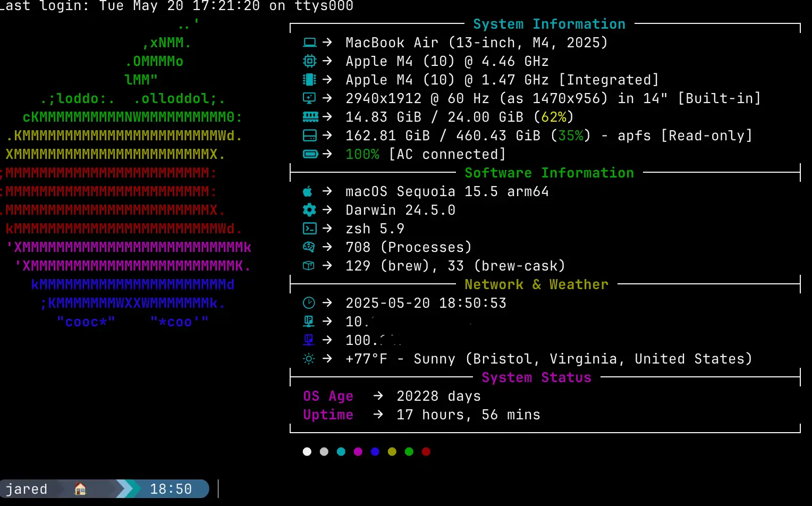Click the clock icon beside 2025-05-20 date
Screen dimensions: 812x506
[x=309, y=303]
